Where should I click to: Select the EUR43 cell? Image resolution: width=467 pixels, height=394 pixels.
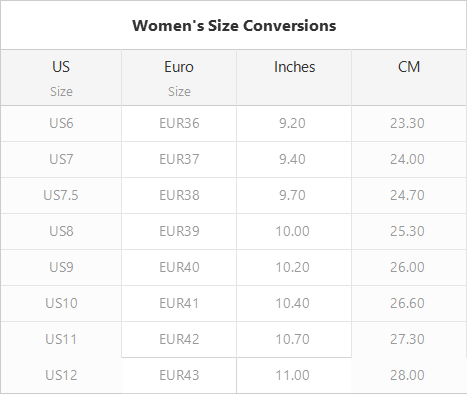(179, 376)
